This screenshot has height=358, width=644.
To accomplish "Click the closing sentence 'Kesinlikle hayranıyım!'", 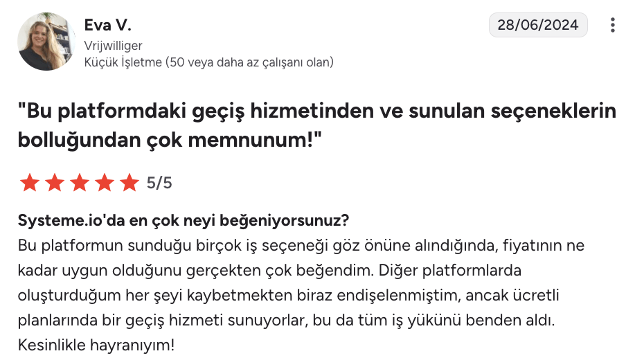I will coord(96,344).
